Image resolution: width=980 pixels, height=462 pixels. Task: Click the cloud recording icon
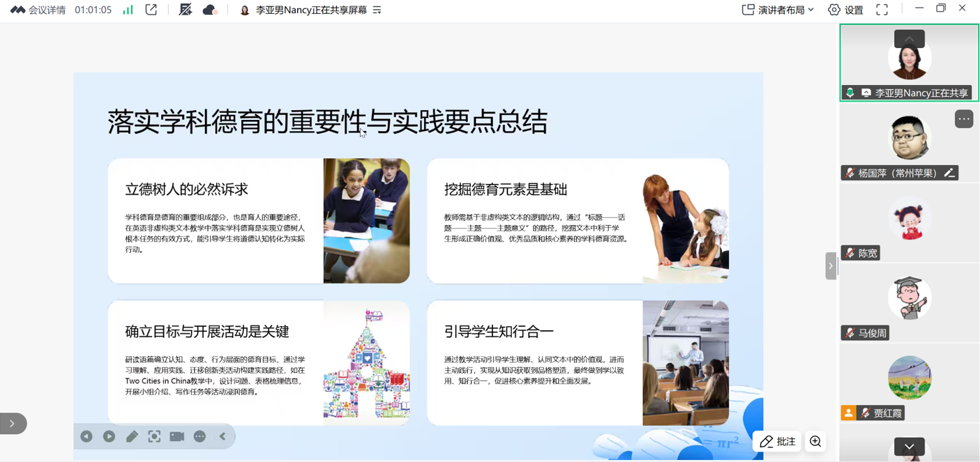[x=209, y=10]
